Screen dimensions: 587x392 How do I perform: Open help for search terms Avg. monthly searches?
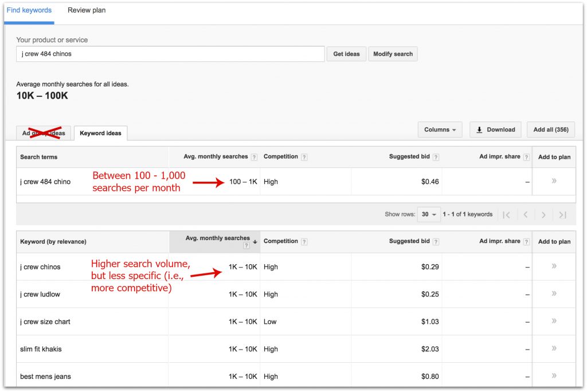(x=254, y=157)
